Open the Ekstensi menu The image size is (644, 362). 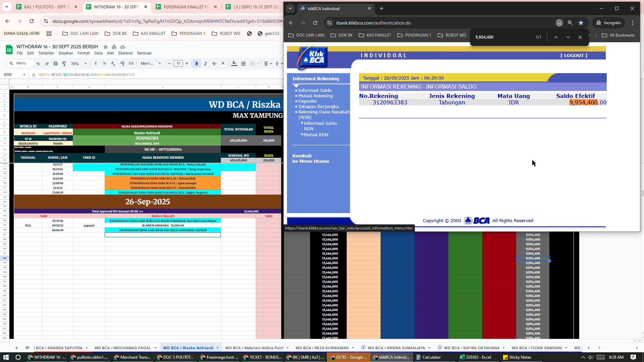[x=126, y=53]
